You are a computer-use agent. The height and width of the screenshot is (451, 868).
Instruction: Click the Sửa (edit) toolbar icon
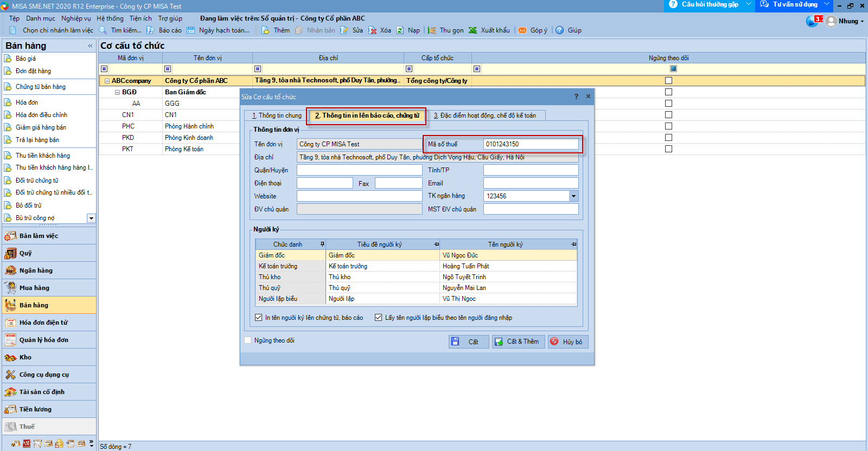(x=344, y=30)
